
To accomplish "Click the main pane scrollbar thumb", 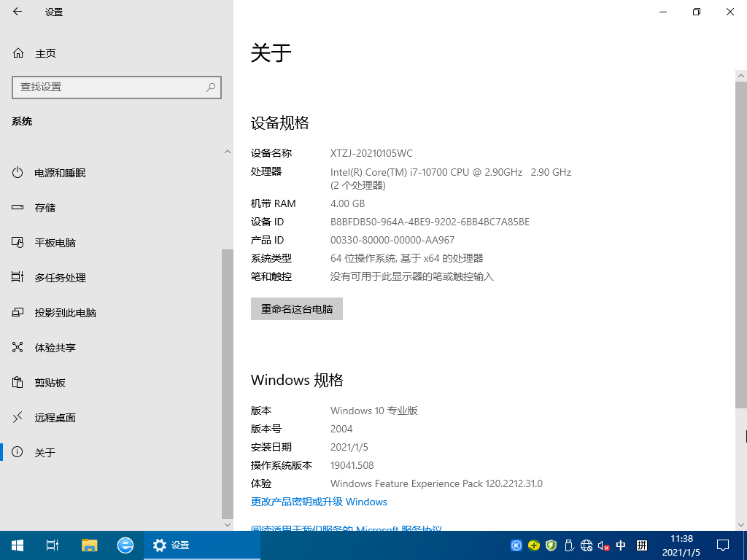I will point(741,245).
